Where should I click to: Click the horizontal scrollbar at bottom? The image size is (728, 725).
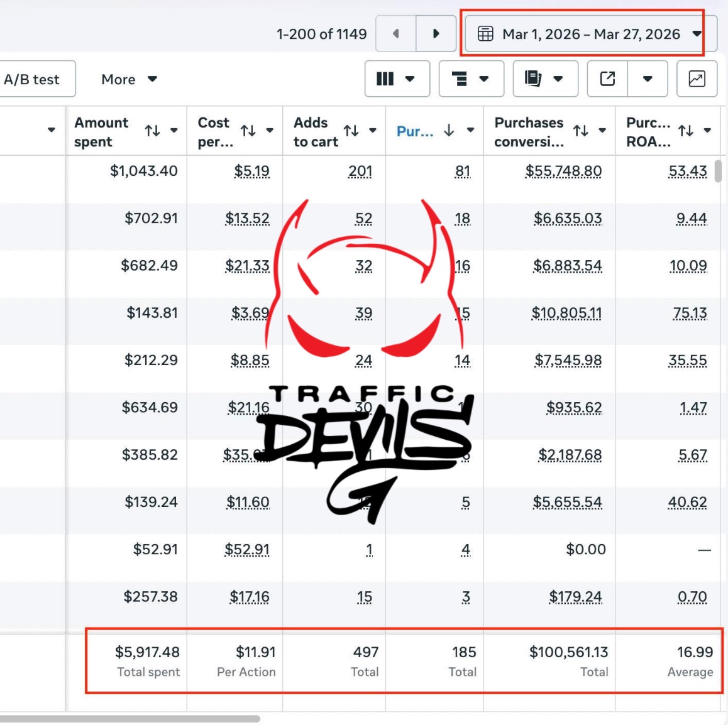(x=130, y=719)
